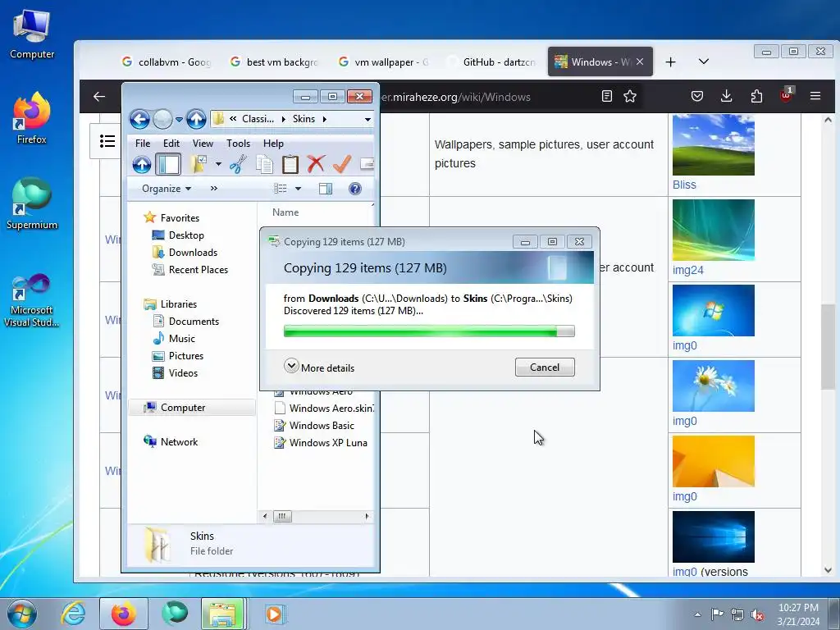The width and height of the screenshot is (840, 630).
Task: Open Firefox extensions puzzle icon
Action: pos(756,97)
